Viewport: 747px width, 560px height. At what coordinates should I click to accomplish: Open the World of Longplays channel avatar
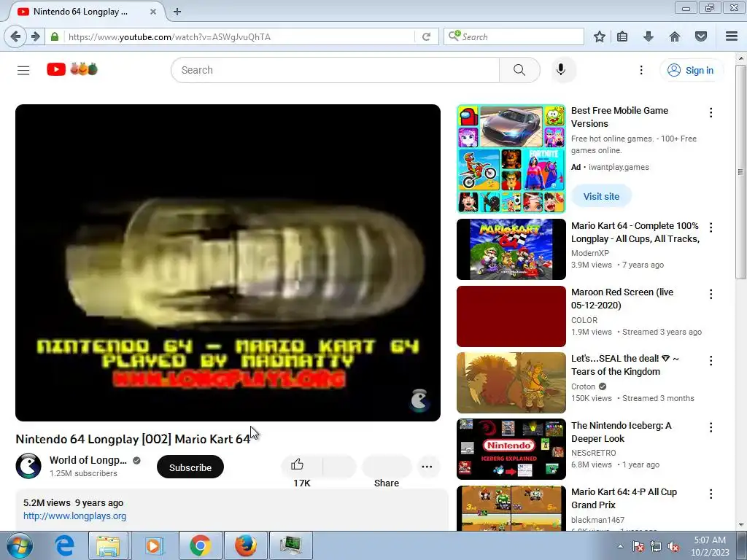click(x=28, y=466)
